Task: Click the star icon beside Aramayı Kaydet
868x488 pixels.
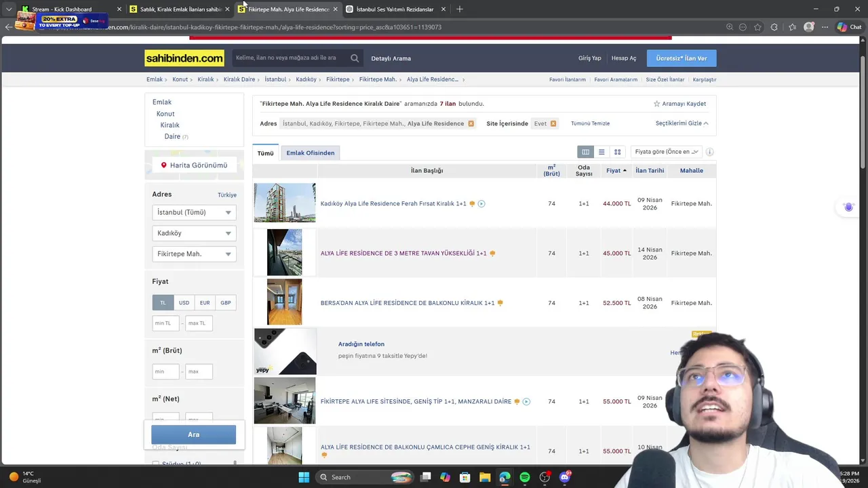Action: click(656, 104)
